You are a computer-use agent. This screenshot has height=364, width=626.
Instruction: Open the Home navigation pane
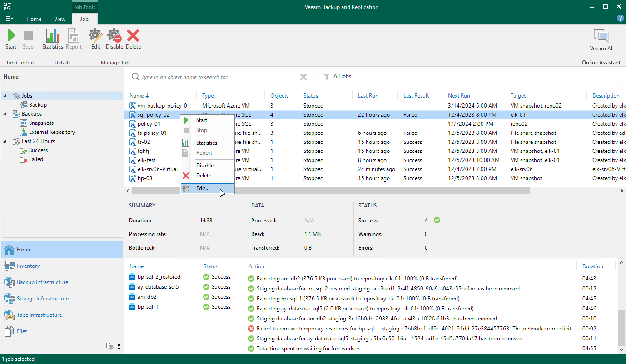62,250
